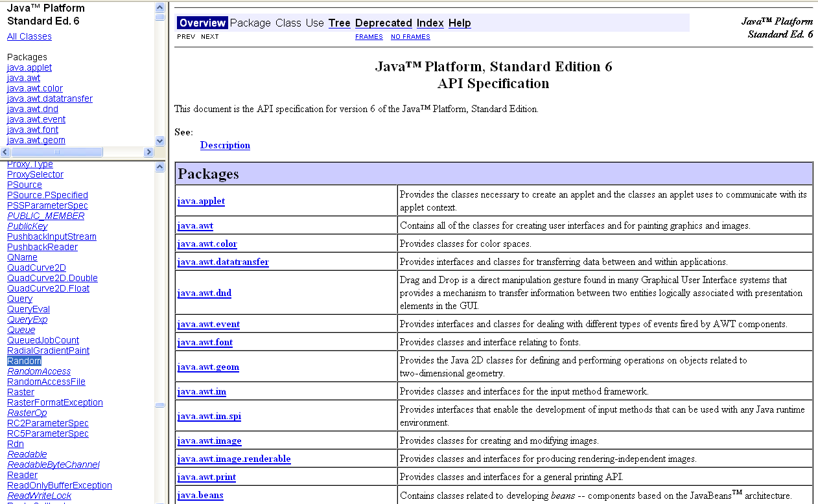This screenshot has width=818, height=504.
Task: Open the RasterOp interface link
Action: pyautogui.click(x=27, y=413)
